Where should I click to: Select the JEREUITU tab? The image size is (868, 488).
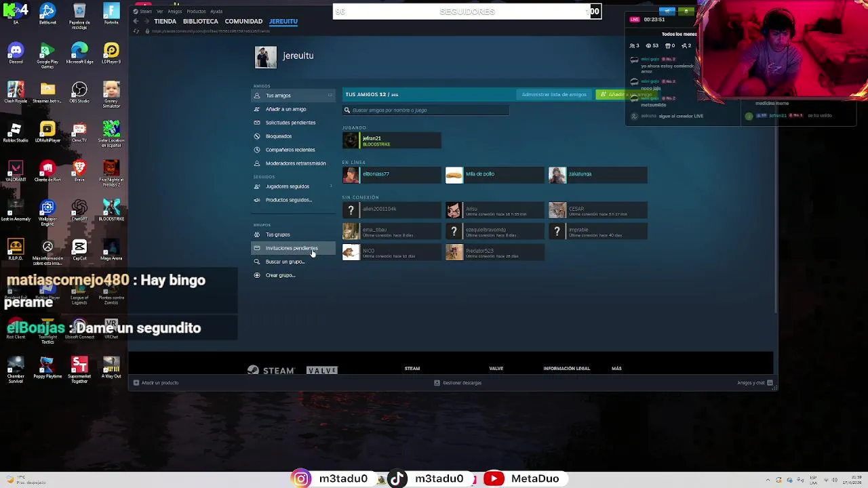(283, 22)
